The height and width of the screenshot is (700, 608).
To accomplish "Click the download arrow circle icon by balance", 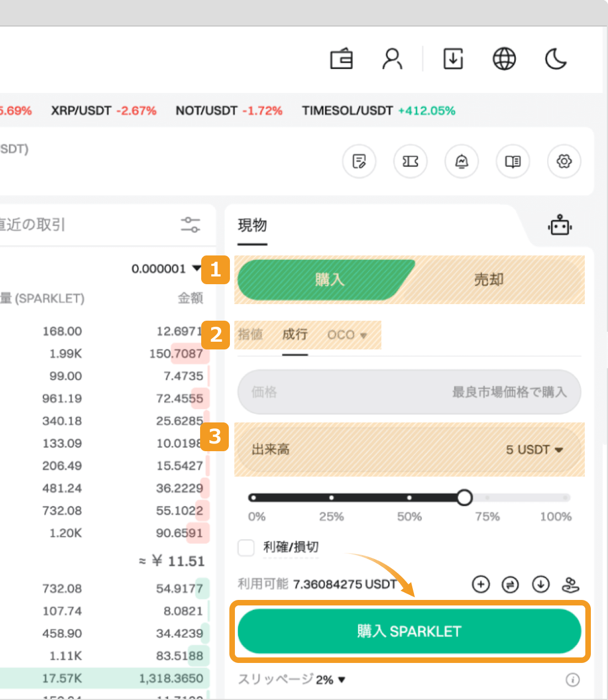I will click(541, 584).
